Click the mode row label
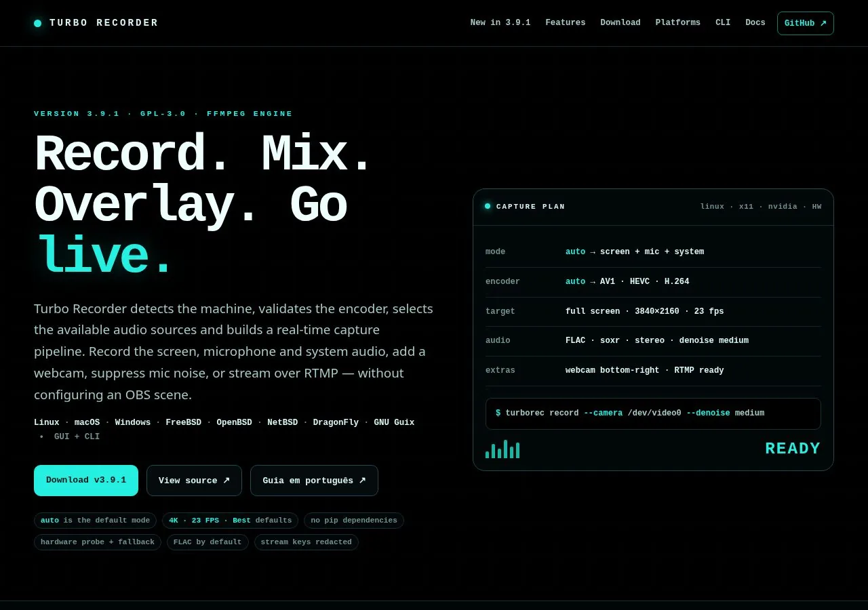The image size is (868, 610). click(x=496, y=252)
